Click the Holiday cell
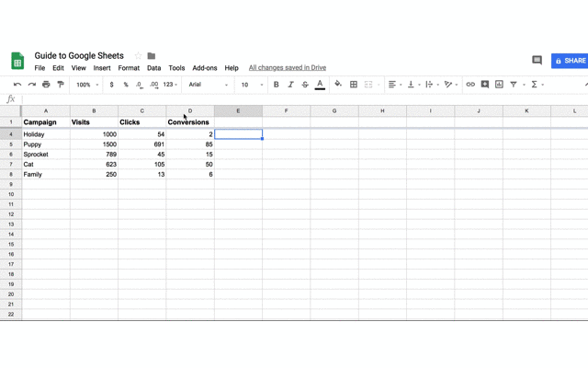Screen dimensions: 588x368 46,134
